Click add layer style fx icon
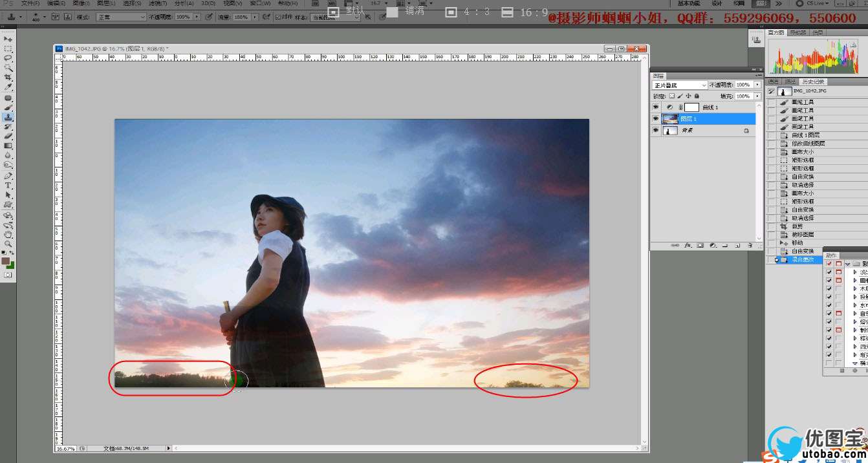This screenshot has height=463, width=868. pos(688,245)
